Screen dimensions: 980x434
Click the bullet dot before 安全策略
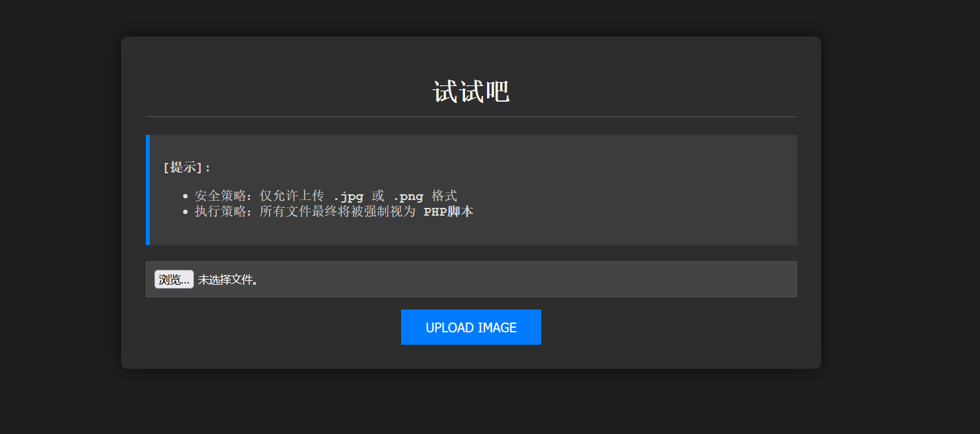point(186,196)
